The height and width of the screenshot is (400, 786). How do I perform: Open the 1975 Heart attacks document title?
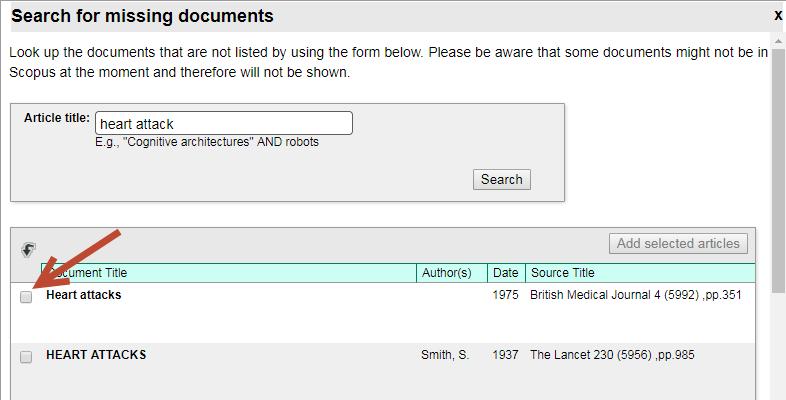pyautogui.click(x=84, y=295)
